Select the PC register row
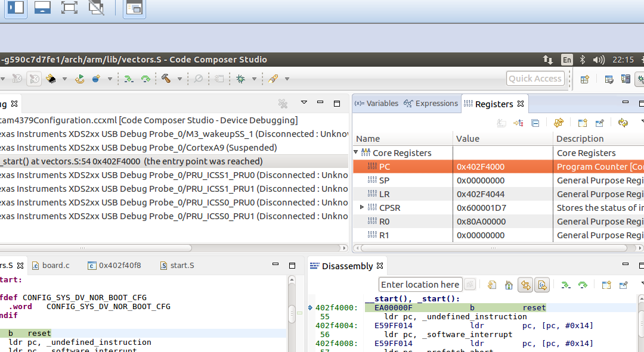The width and height of the screenshot is (644, 352). point(498,167)
